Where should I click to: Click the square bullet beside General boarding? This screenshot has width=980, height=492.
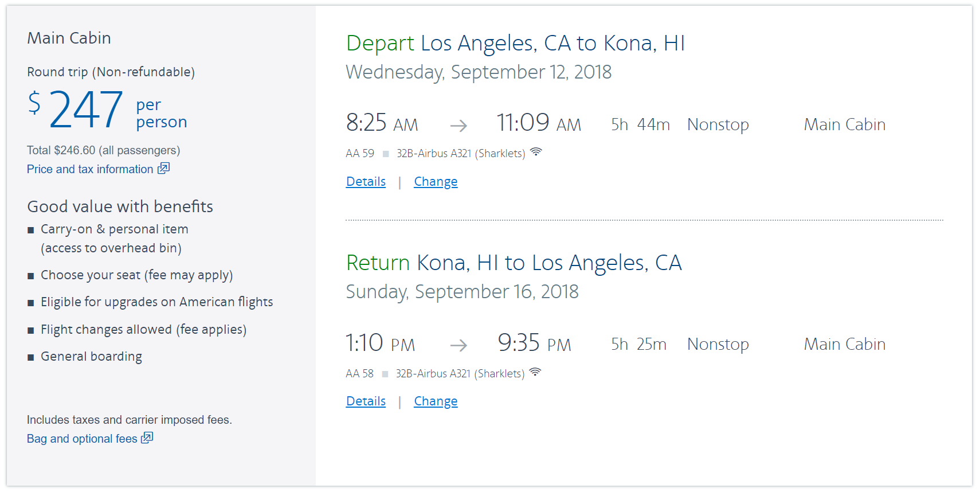31,357
